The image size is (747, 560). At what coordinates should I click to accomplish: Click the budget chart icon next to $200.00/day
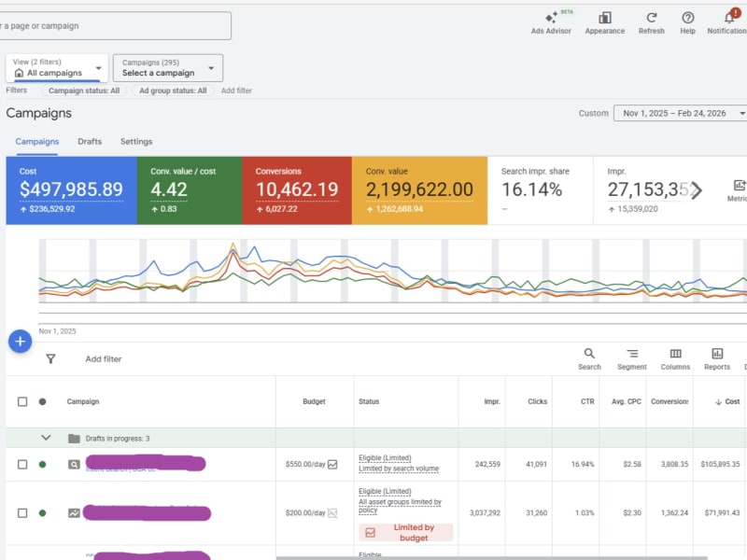(332, 512)
